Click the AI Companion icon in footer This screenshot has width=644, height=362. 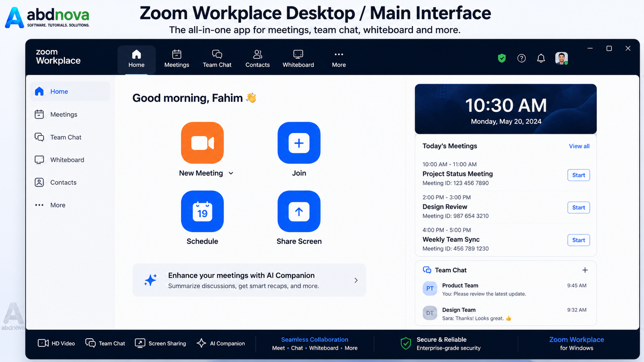(x=202, y=343)
